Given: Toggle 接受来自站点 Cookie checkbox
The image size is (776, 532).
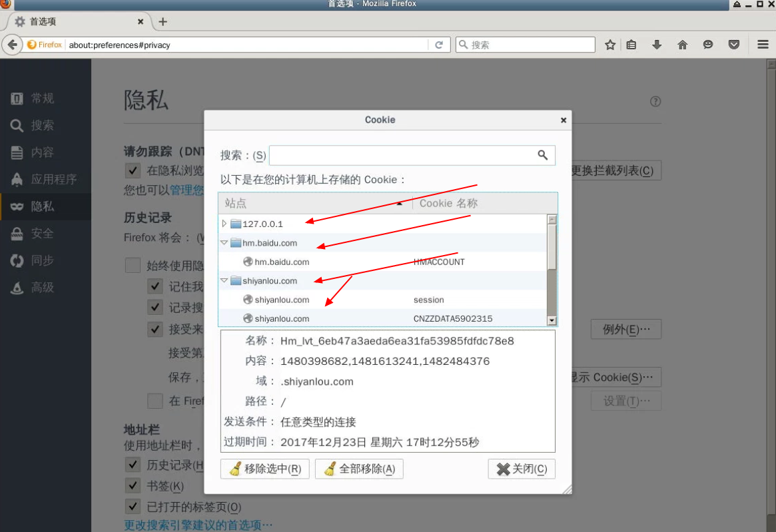Looking at the screenshot, I should click(155, 329).
